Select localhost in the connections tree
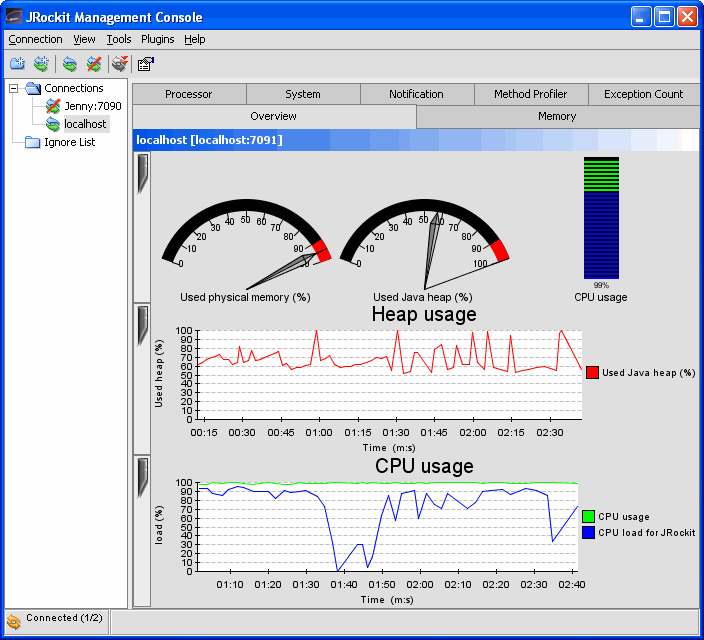 (x=85, y=124)
